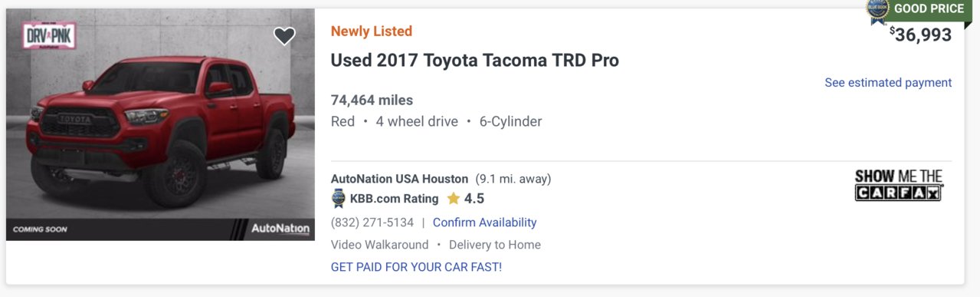
Task: Click the GOOD PRICE green label
Action: (929, 8)
